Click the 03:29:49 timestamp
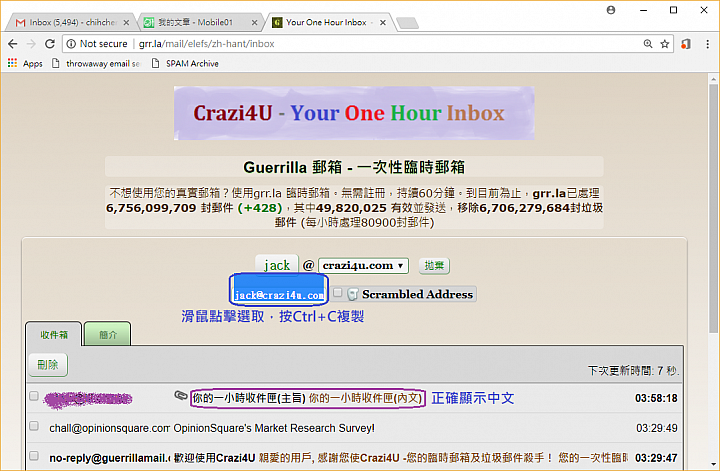 pyautogui.click(x=656, y=428)
